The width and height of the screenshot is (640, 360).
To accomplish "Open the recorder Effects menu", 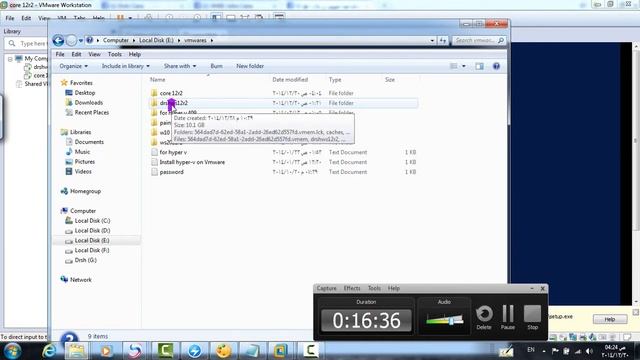I will point(352,289).
